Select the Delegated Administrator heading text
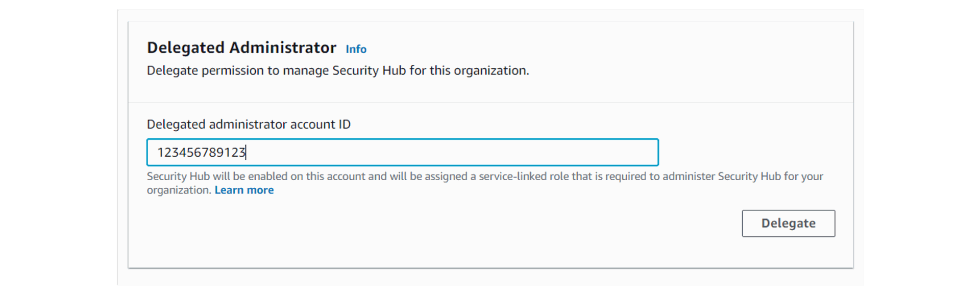 click(241, 47)
